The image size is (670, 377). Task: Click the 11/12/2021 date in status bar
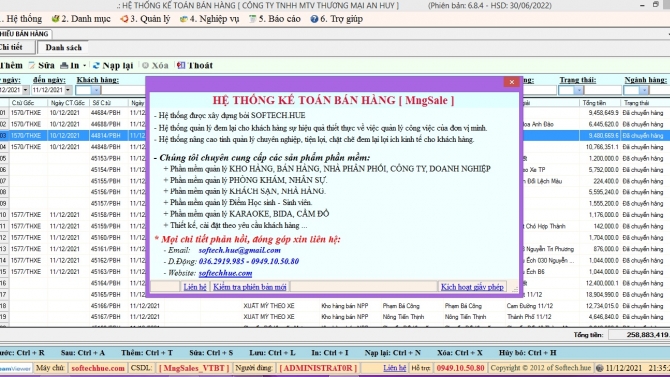tap(623, 368)
